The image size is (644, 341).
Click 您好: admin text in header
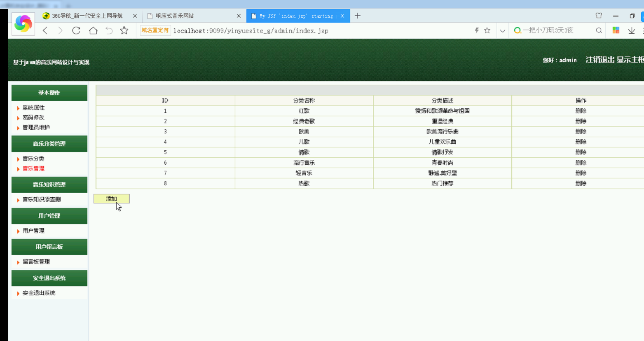560,60
